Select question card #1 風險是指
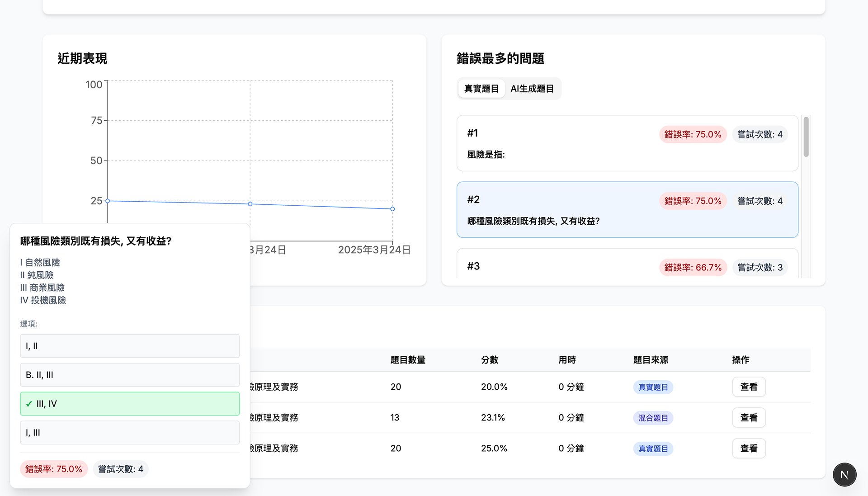Viewport: 868px width, 496px height. [x=627, y=143]
